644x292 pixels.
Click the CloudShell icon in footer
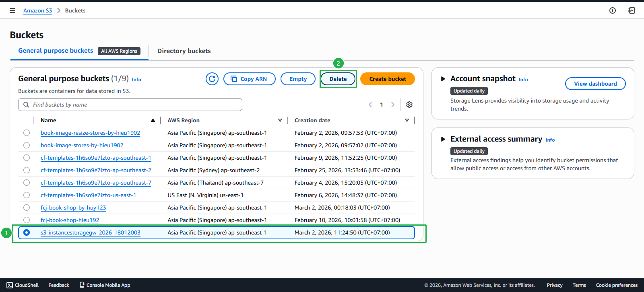click(x=10, y=285)
